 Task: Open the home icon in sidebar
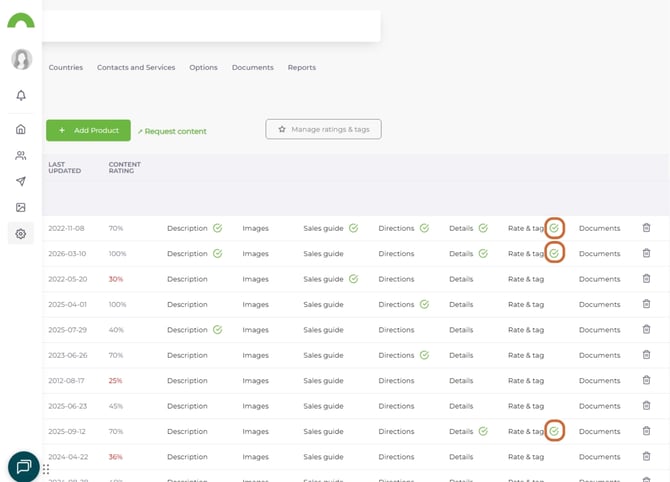point(21,129)
